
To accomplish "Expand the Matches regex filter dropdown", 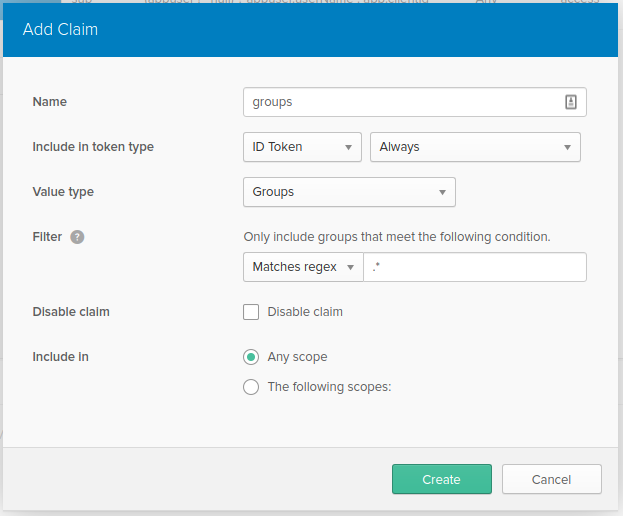I will 303,267.
